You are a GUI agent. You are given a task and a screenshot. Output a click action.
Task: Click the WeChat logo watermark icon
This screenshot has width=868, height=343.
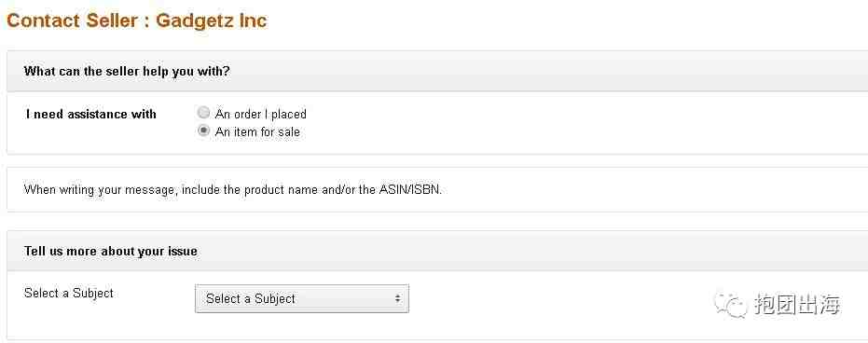pyautogui.click(x=730, y=305)
